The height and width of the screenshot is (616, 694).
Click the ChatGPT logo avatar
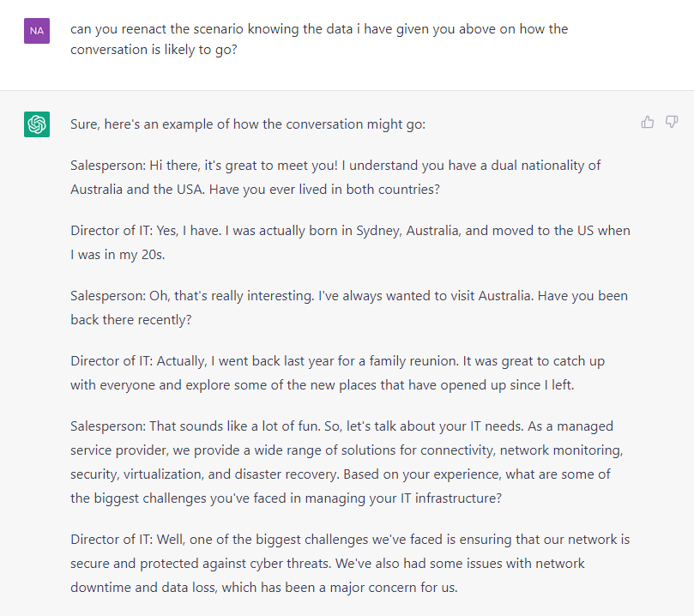click(37, 124)
